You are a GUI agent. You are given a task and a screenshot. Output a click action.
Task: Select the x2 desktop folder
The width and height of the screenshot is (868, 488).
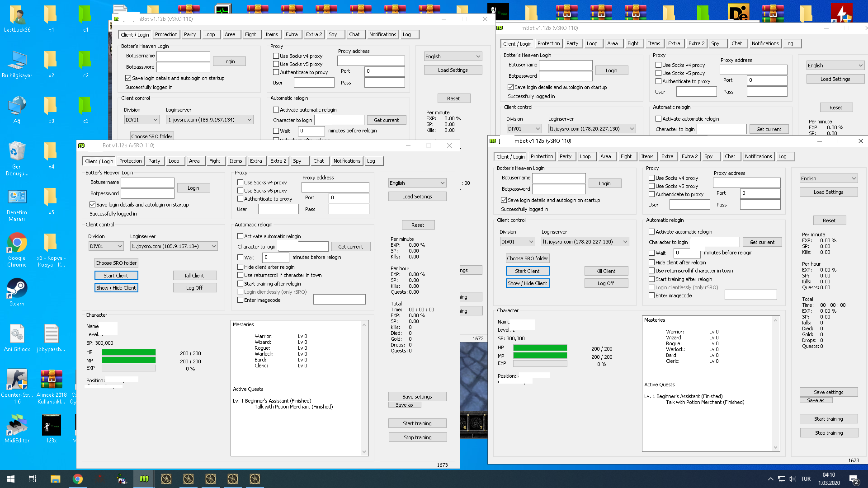[x=51, y=64]
